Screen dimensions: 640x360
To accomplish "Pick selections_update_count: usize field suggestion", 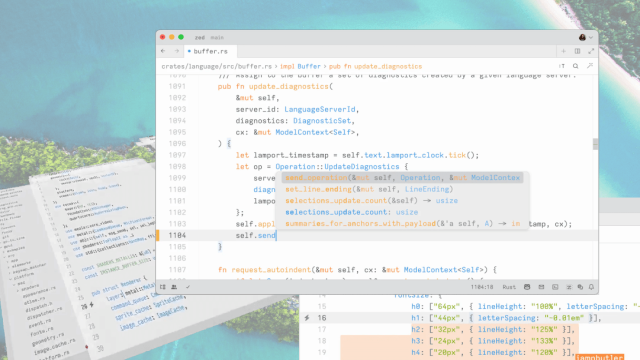I will tap(402, 212).
